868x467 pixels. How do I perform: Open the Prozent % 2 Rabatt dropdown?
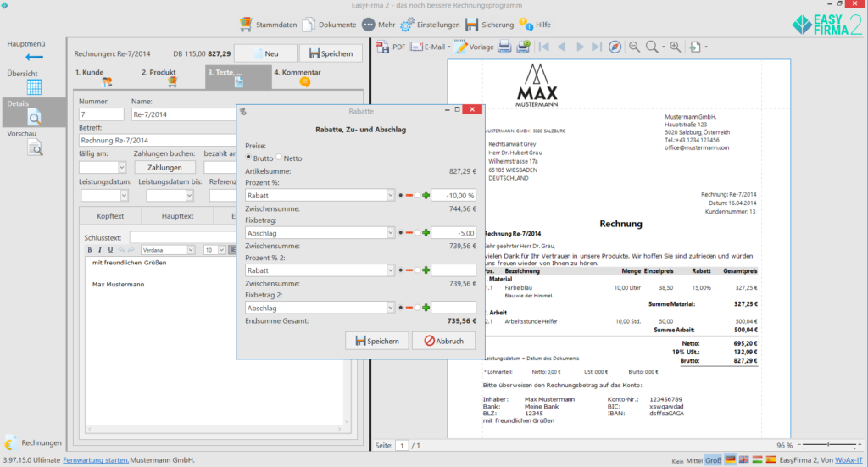[x=390, y=270]
